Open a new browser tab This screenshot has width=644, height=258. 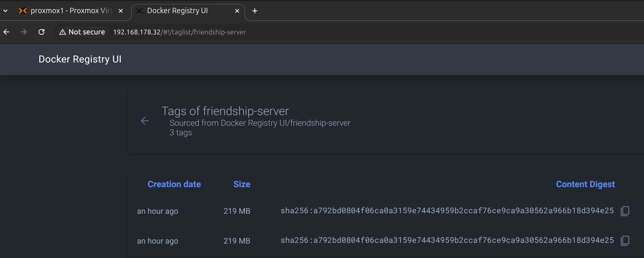click(255, 11)
